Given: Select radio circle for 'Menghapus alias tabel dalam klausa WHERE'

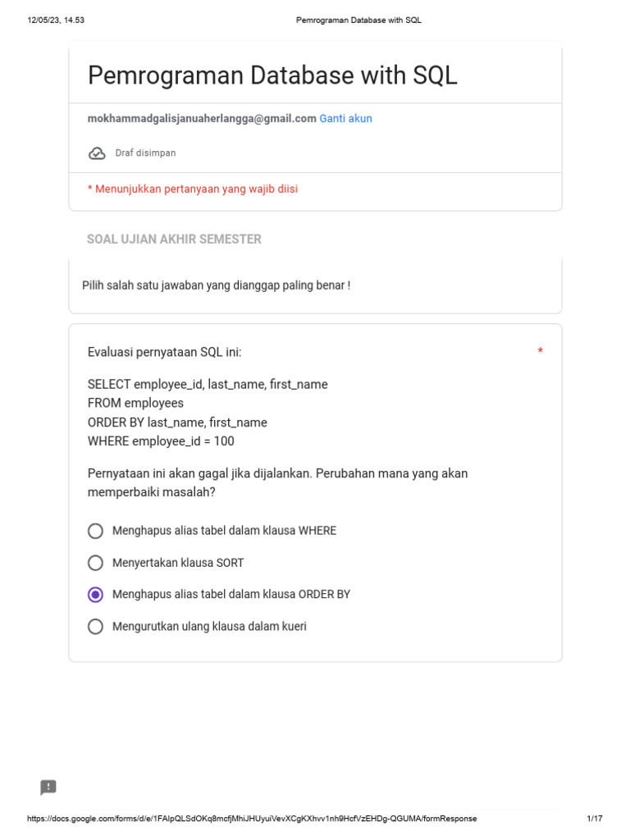Looking at the screenshot, I should tap(95, 531).
